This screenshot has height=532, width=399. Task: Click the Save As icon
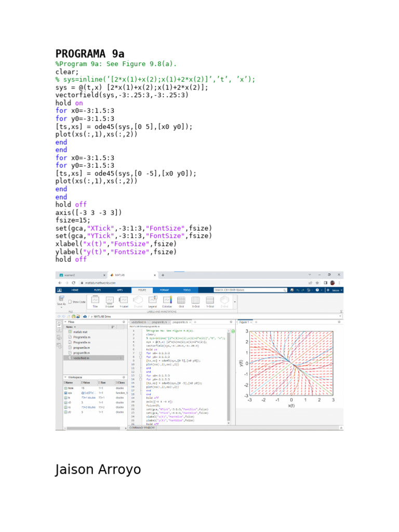point(61,301)
